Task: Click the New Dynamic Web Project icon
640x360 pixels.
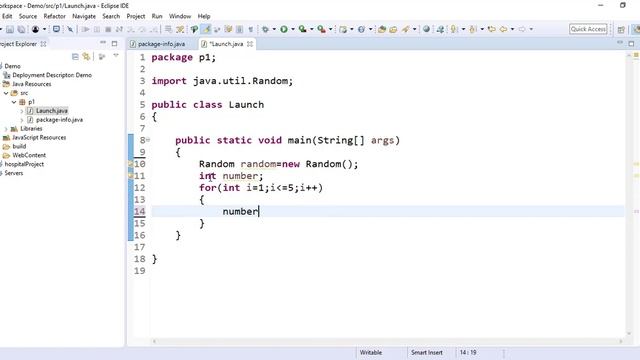Action: [x=343, y=29]
